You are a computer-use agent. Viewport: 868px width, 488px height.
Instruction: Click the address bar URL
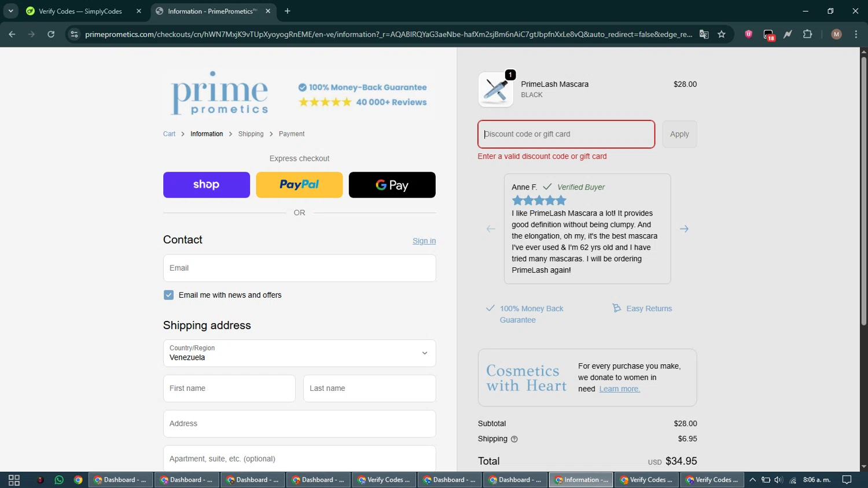pos(388,34)
